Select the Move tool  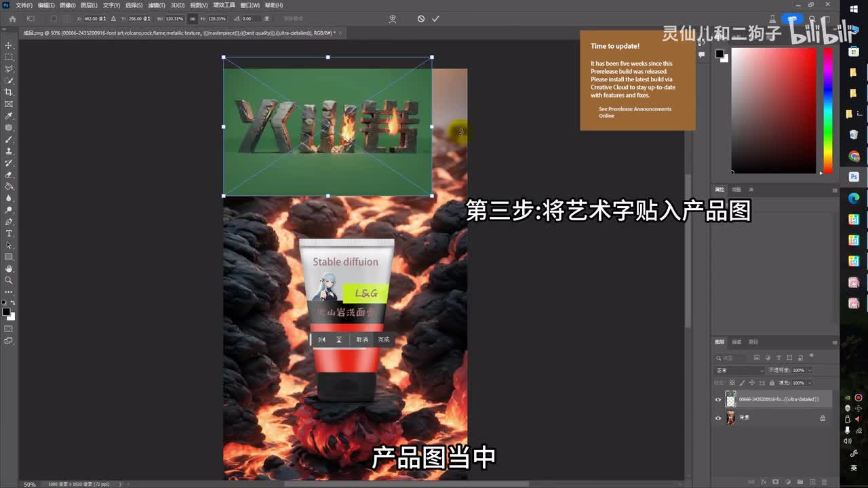click(x=9, y=45)
